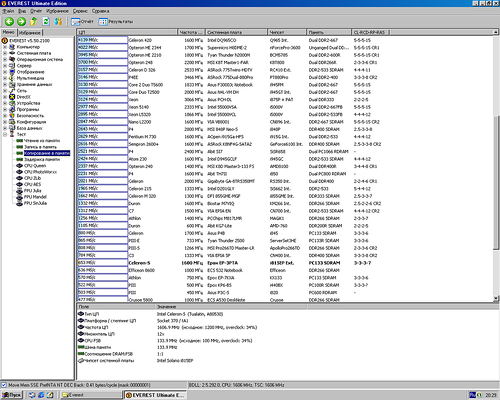Click the Отчёт toolbar button
Viewport: 500px width, 400px height.
tap(82, 22)
